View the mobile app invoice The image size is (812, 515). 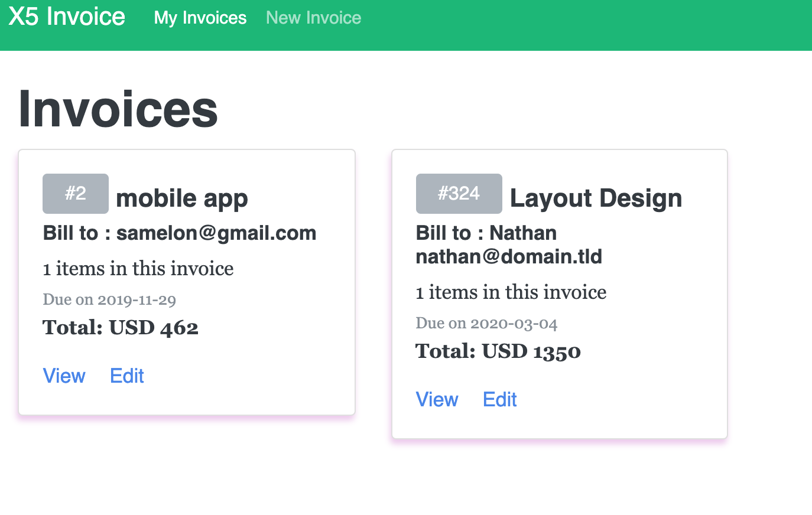point(64,376)
